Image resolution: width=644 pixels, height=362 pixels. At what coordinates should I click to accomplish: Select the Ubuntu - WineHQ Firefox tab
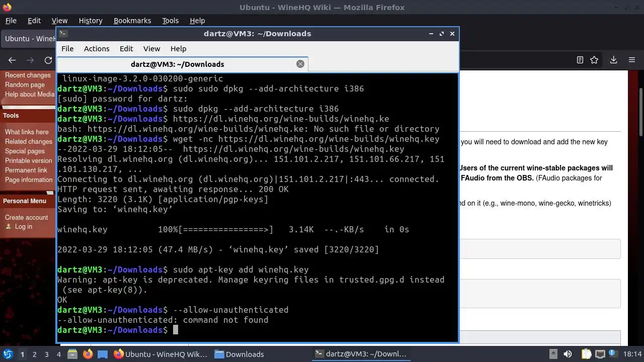(29, 39)
